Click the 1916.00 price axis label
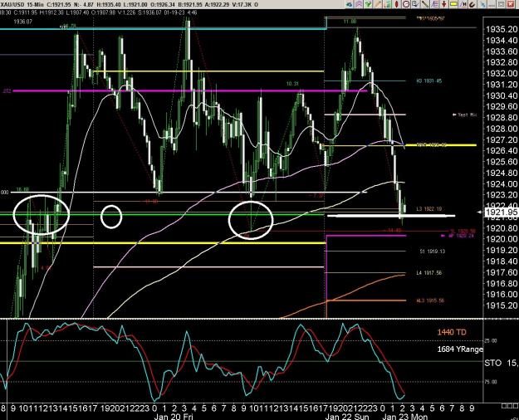This screenshot has width=519, height=420. pos(502,294)
